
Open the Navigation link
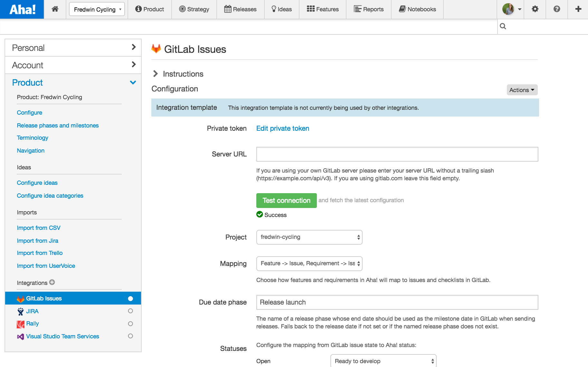[31, 150]
